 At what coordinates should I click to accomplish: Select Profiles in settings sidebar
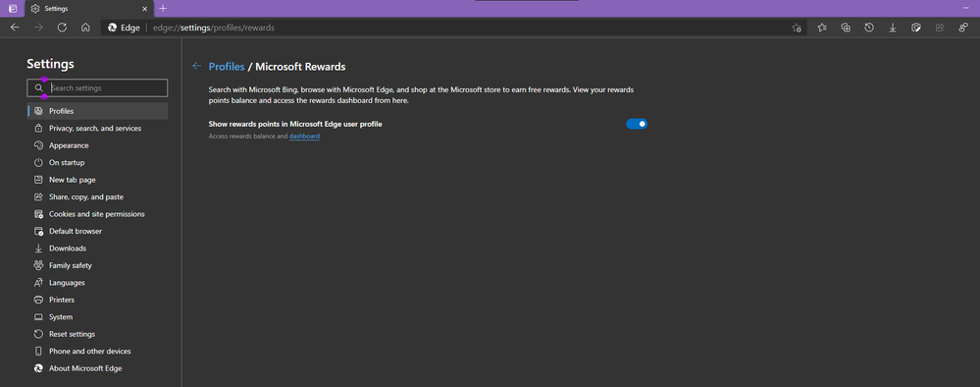(97, 111)
